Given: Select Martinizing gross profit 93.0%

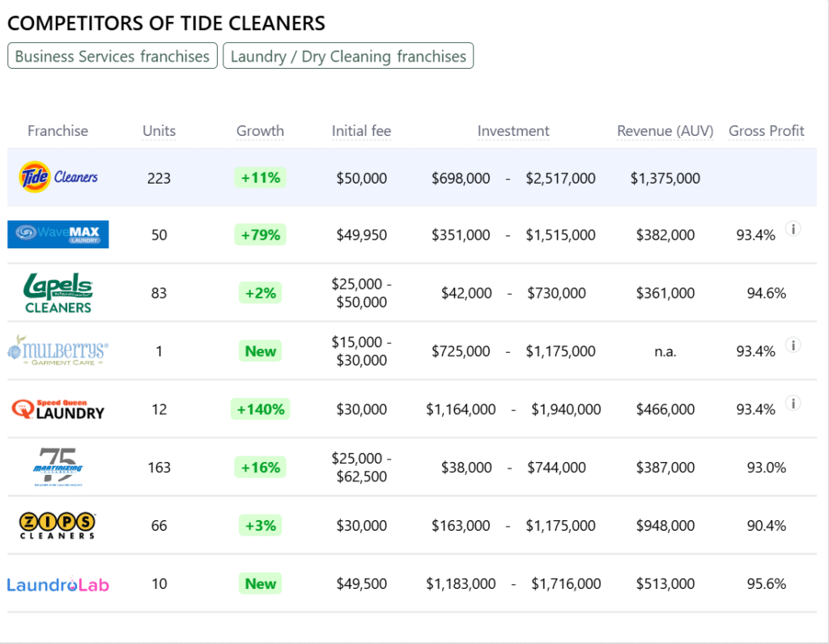Looking at the screenshot, I should pos(767,468).
